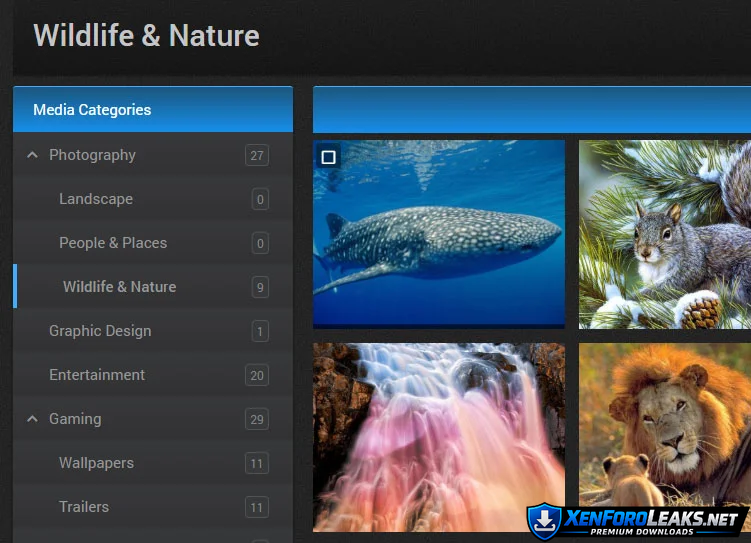751x543 pixels.
Task: Select the Trailers subcategory
Action: (84, 507)
